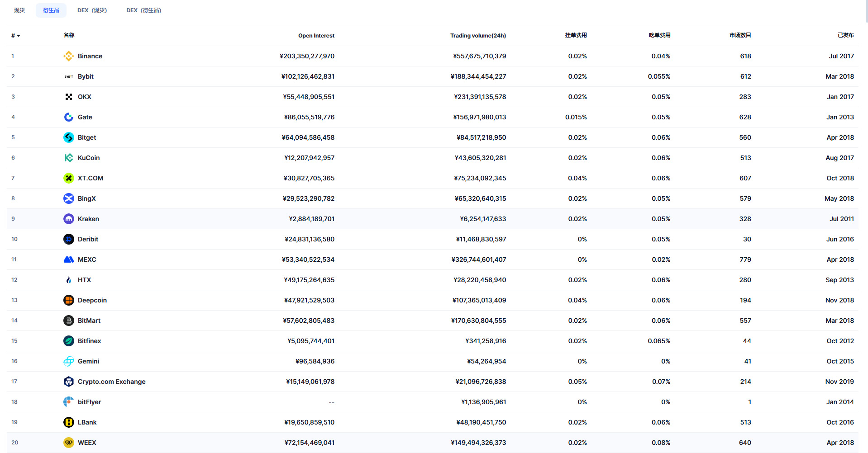Open the bitFlyer exchange link

[x=89, y=402]
